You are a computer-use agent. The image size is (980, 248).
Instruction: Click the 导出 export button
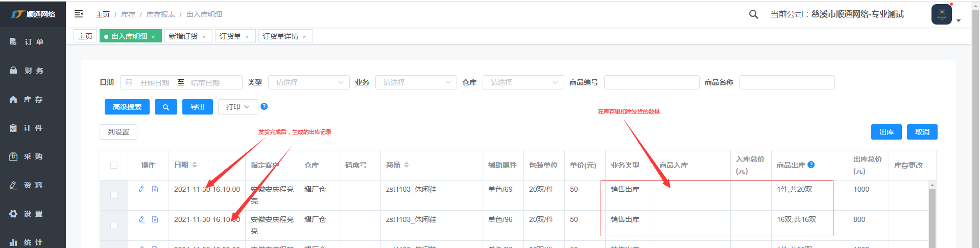[198, 107]
